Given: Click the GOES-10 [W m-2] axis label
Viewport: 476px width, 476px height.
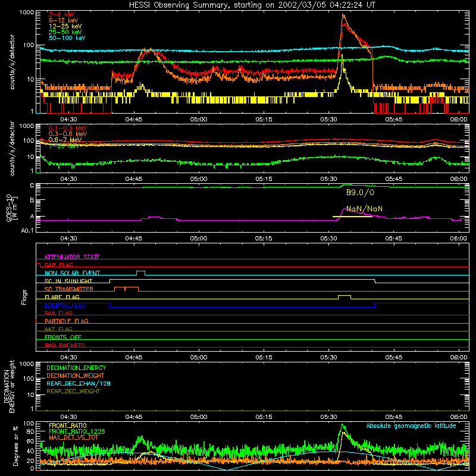Looking at the screenshot, I should [x=11, y=208].
